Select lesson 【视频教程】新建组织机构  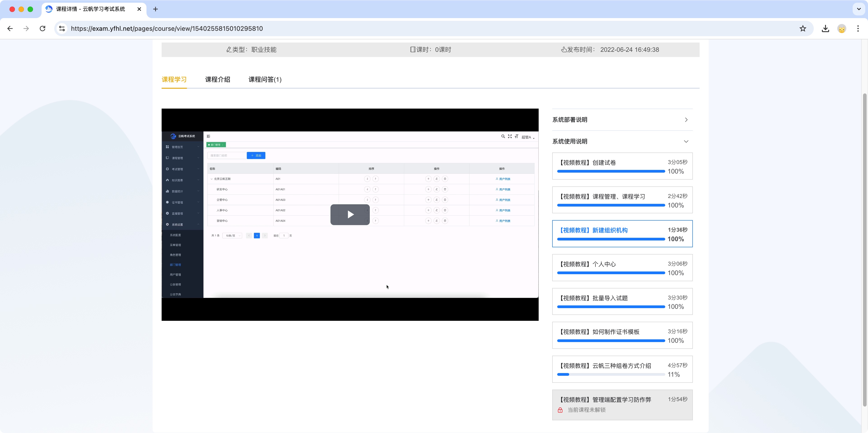[622, 234]
